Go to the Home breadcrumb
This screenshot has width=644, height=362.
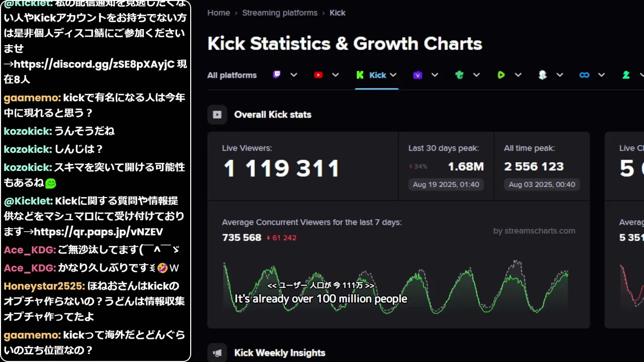218,13
